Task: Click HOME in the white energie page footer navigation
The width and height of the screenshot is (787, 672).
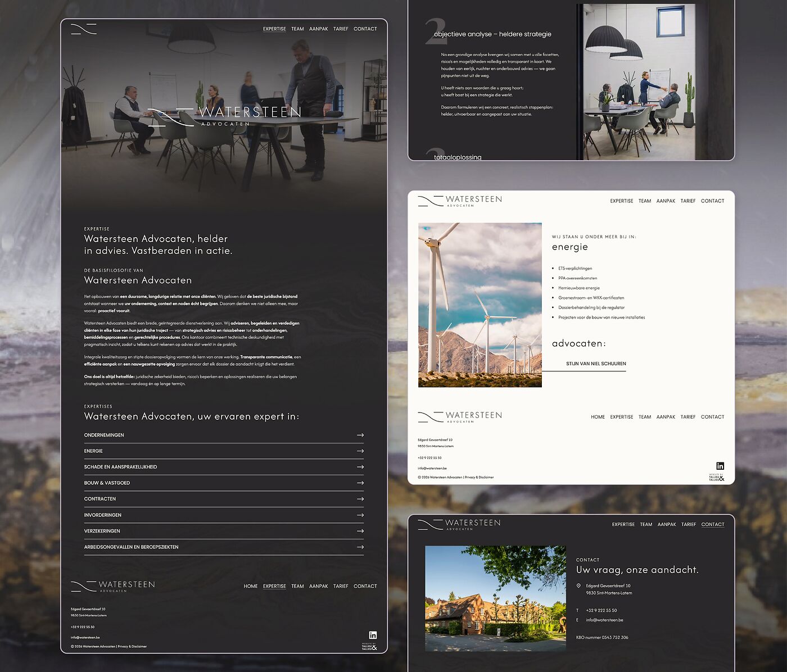Action: point(598,417)
